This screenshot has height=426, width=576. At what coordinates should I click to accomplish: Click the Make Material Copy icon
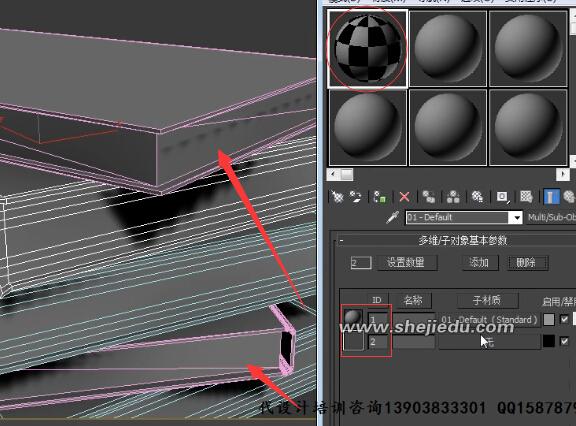tap(428, 197)
